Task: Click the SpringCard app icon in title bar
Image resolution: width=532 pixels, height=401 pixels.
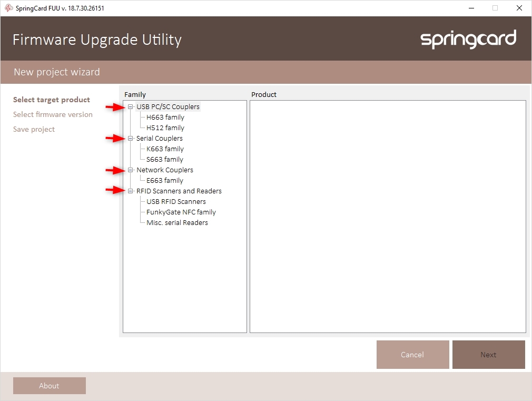Action: (8, 8)
